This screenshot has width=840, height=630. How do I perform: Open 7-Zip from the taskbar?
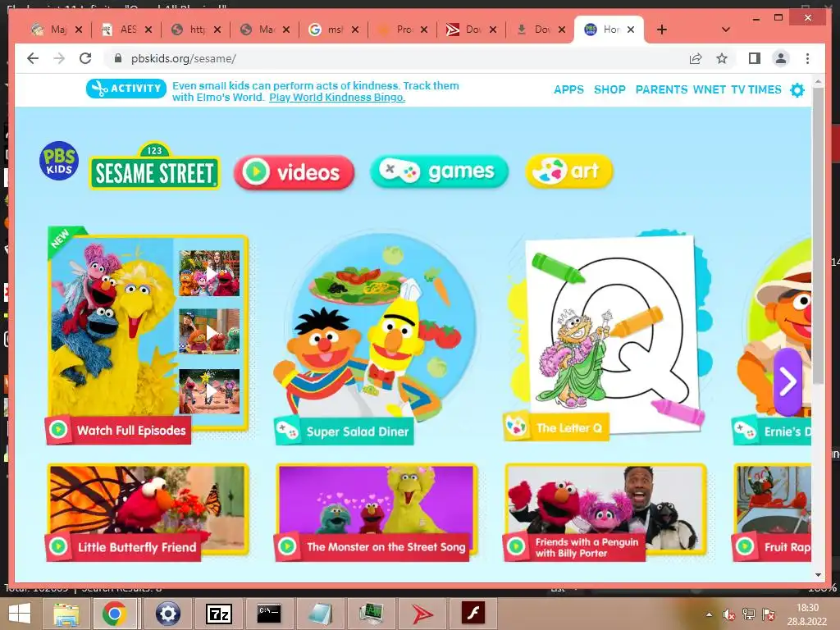[x=218, y=614]
